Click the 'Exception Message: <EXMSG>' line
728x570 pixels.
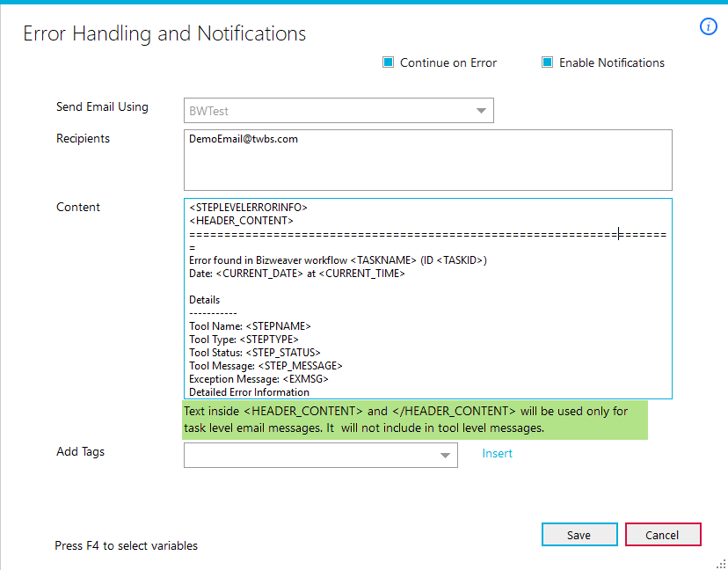258,379
